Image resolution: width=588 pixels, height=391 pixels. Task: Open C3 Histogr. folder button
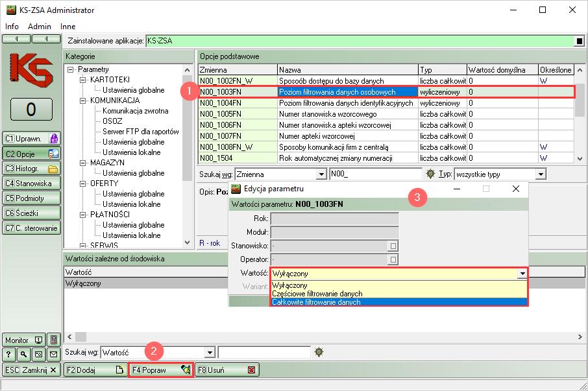(x=31, y=169)
